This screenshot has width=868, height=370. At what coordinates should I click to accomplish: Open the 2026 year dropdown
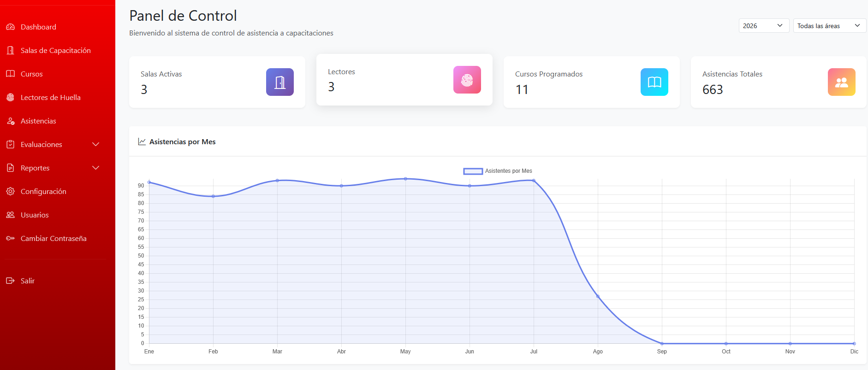pos(764,26)
